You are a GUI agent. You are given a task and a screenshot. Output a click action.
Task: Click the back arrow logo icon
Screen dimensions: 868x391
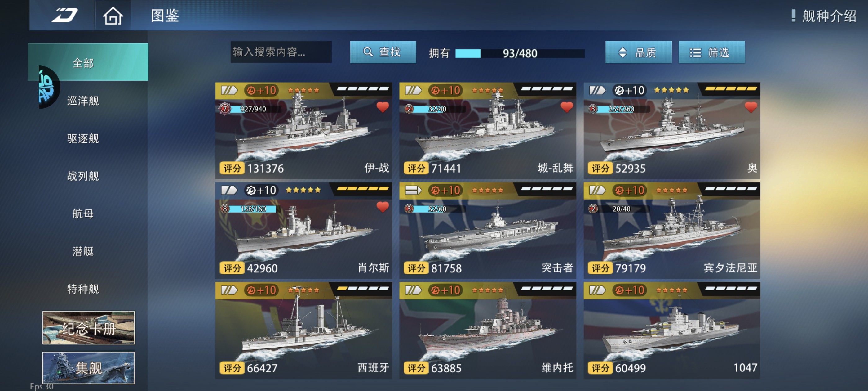point(64,15)
